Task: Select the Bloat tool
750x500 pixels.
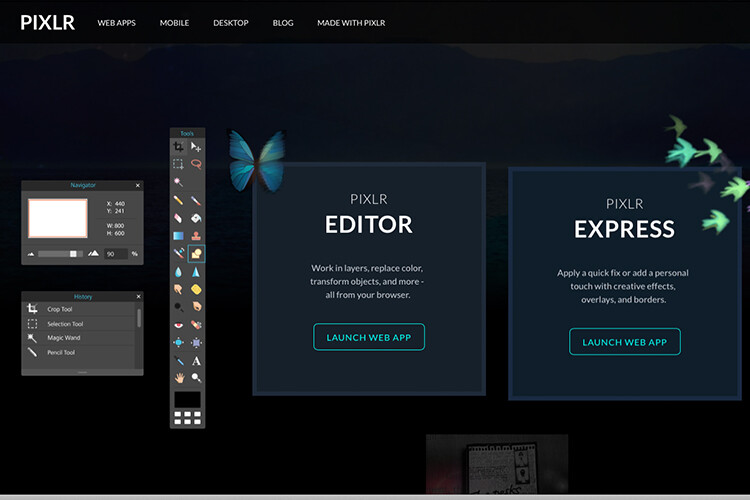Action: pos(178,342)
